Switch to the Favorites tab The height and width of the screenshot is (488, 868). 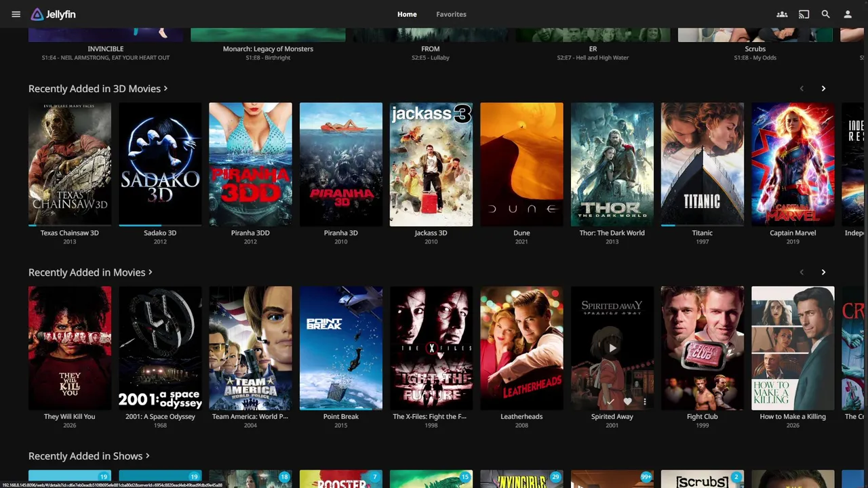click(451, 14)
